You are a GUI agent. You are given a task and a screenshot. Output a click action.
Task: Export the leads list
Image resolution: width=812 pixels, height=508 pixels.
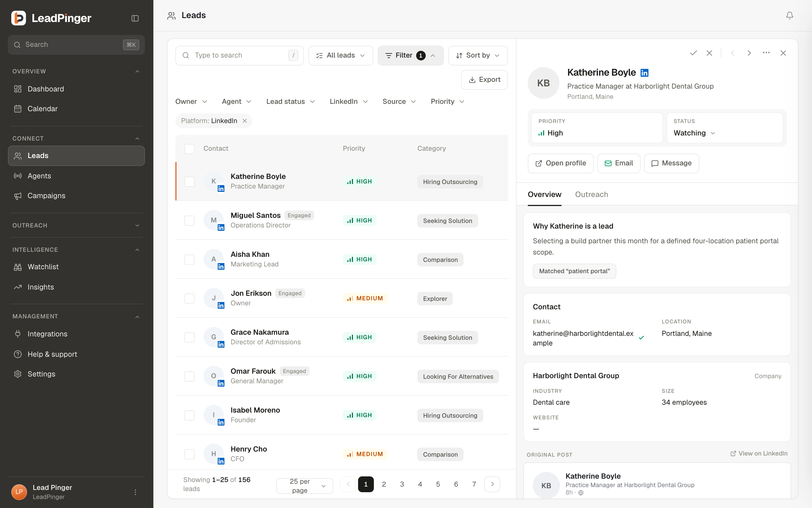(484, 80)
